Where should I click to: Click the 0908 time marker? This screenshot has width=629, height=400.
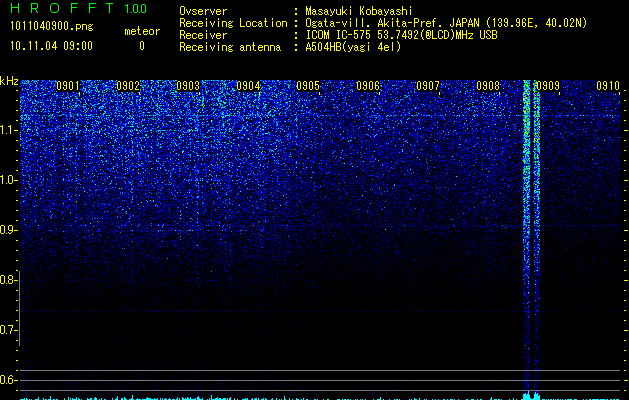coord(488,86)
